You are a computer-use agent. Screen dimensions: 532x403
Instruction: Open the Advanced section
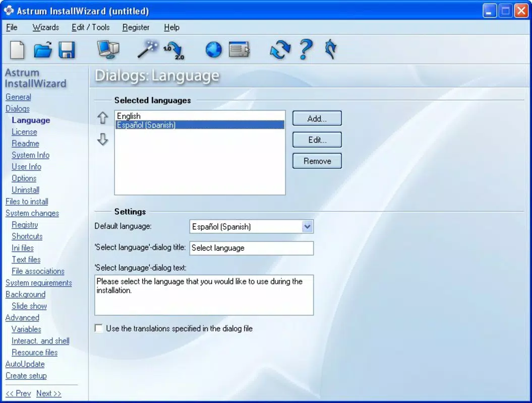(x=22, y=317)
